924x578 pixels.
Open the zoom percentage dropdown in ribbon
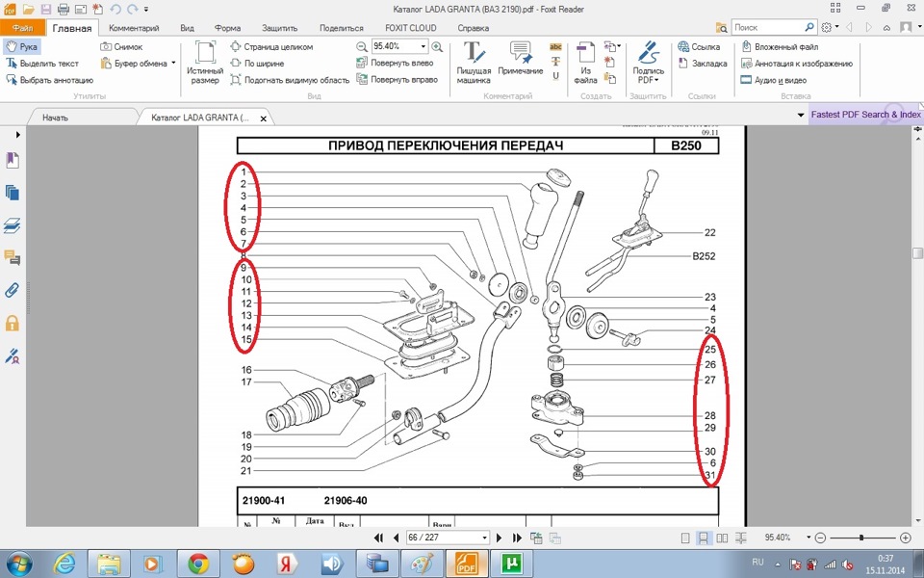(x=423, y=46)
